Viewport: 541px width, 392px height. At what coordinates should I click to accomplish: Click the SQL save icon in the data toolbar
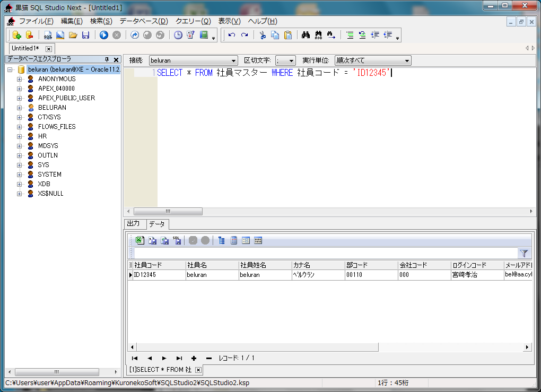(x=177, y=240)
